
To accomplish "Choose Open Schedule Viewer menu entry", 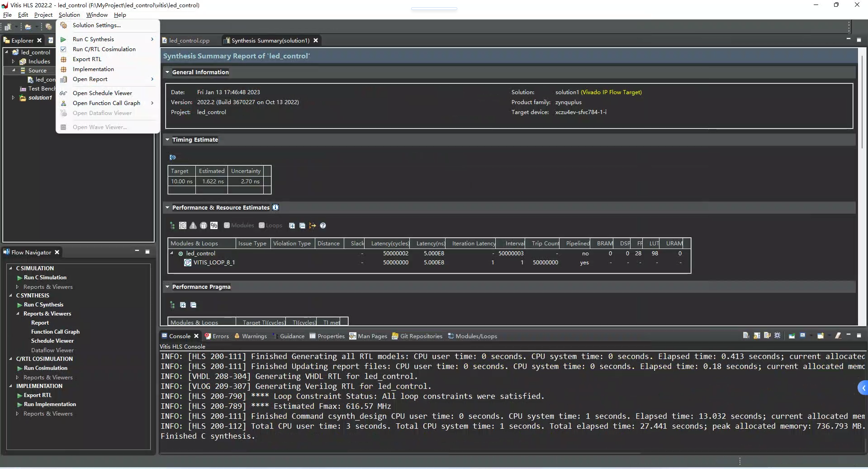I will (107, 93).
